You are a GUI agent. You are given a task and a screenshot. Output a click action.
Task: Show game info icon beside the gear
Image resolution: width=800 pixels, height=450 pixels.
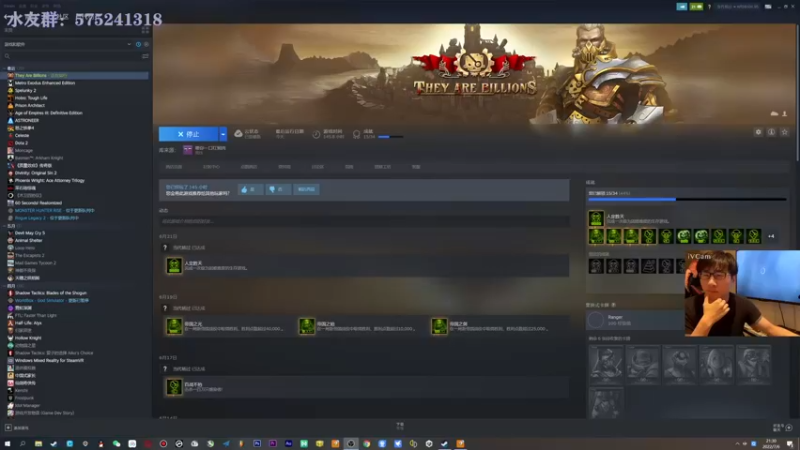click(771, 132)
